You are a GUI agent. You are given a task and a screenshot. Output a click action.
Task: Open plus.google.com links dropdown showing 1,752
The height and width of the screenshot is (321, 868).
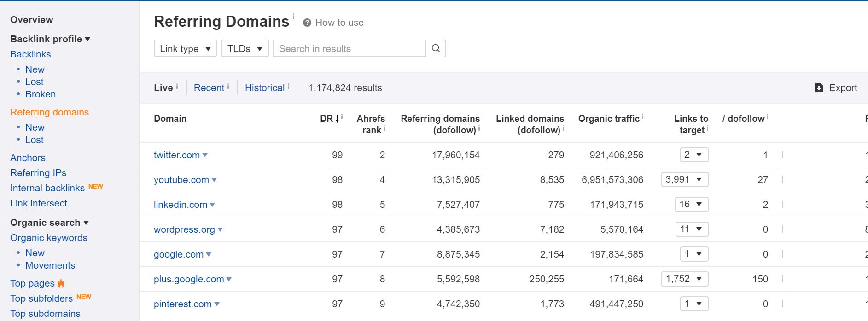tap(685, 279)
